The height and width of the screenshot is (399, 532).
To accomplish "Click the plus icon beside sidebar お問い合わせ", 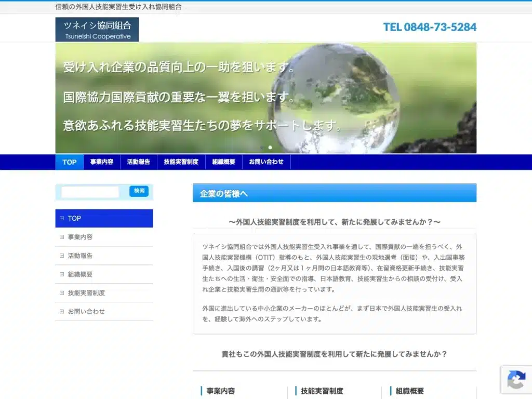I will click(x=62, y=311).
